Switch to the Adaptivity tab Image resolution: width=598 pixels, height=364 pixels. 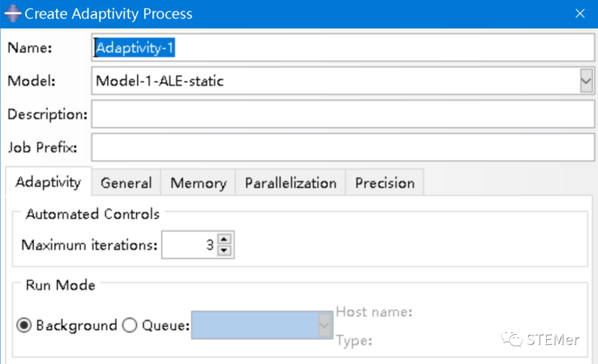48,183
